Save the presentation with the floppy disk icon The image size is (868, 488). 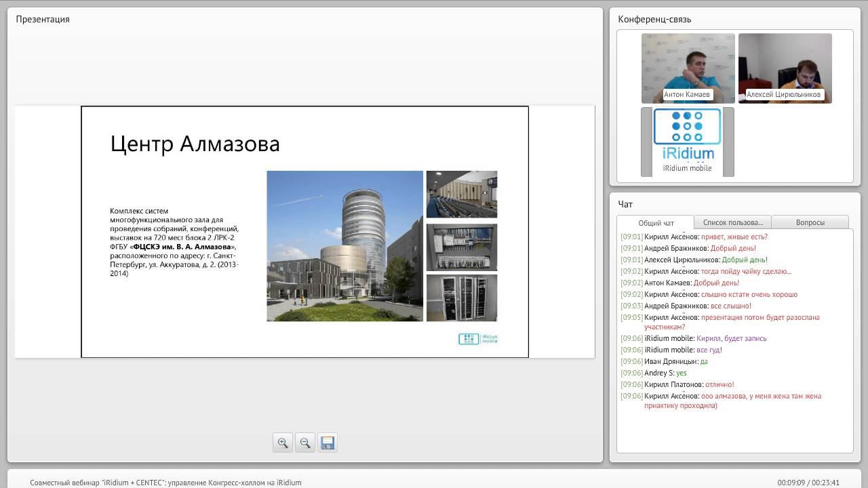(328, 443)
